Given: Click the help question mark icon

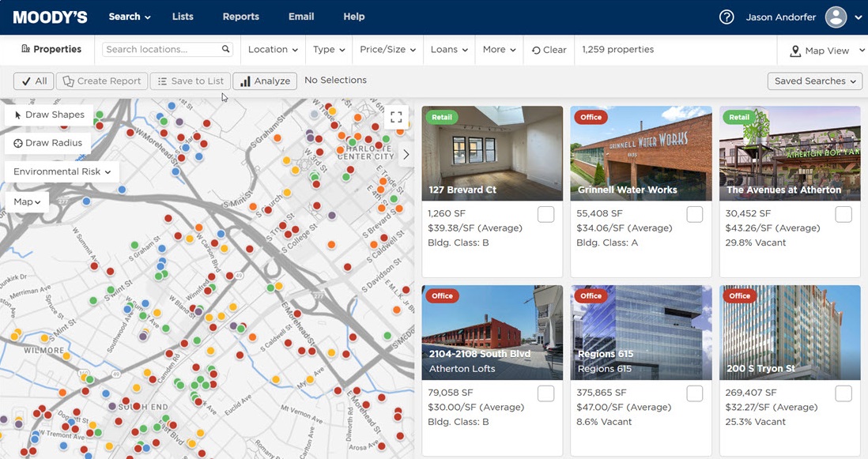Looking at the screenshot, I should pos(726,17).
